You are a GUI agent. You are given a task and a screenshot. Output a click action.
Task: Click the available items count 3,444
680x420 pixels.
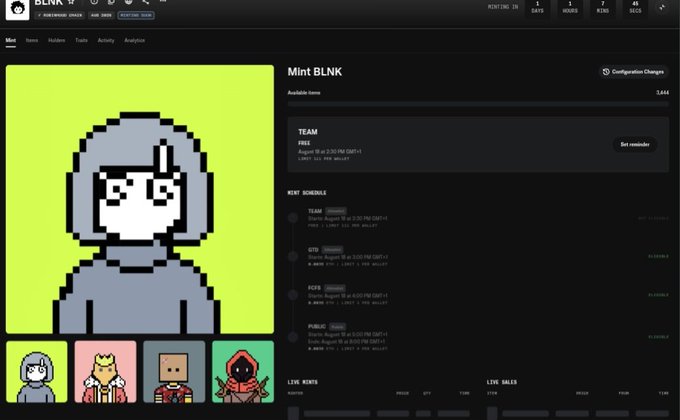662,92
